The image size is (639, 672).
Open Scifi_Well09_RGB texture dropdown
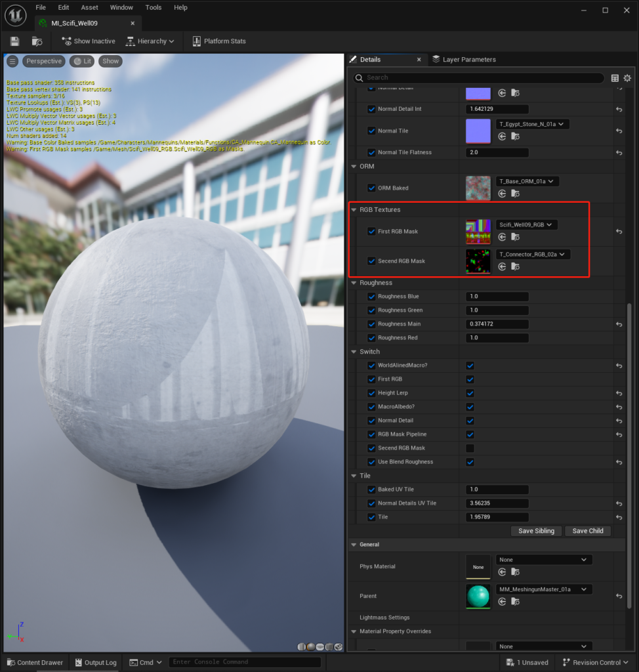coord(526,224)
